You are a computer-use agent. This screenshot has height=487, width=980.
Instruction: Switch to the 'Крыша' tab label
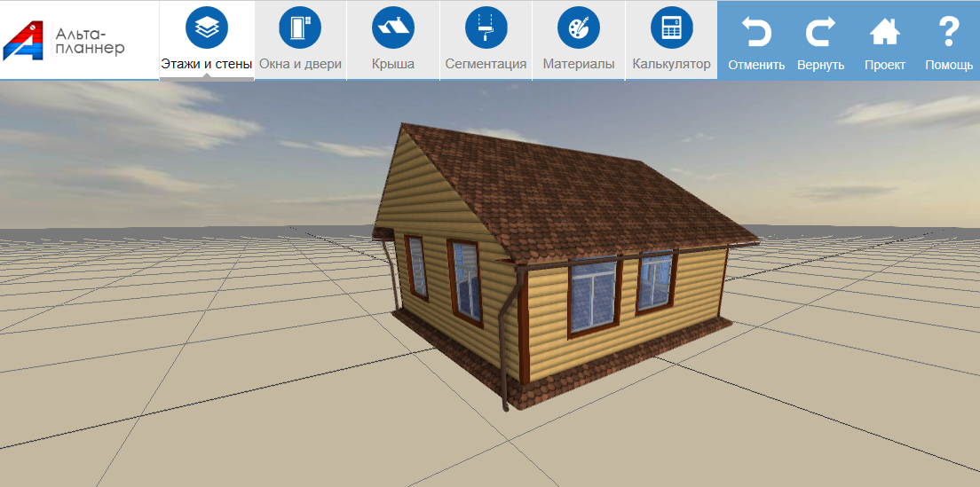pyautogui.click(x=393, y=64)
